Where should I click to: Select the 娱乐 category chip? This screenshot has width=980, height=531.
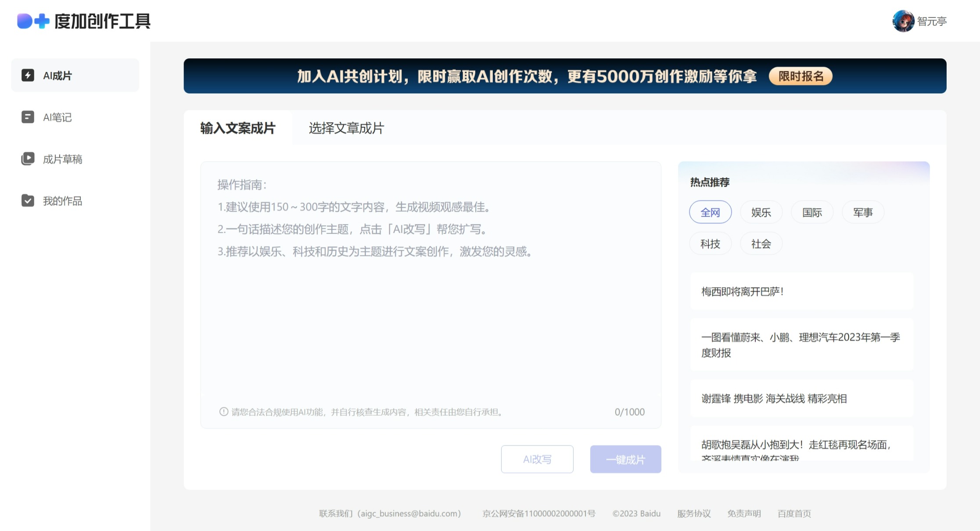[761, 213]
